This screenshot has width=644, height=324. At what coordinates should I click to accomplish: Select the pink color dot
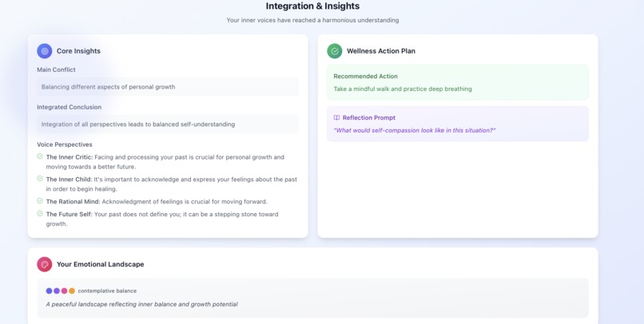click(x=65, y=291)
